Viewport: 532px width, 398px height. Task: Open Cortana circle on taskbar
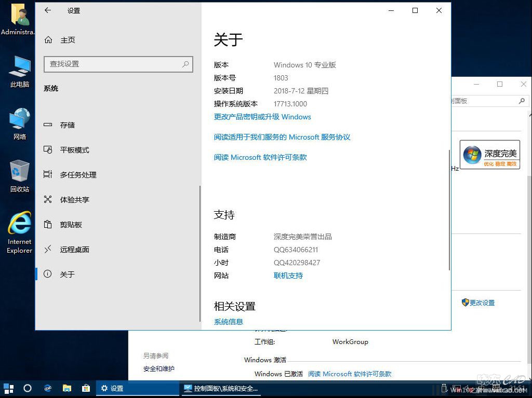27,389
